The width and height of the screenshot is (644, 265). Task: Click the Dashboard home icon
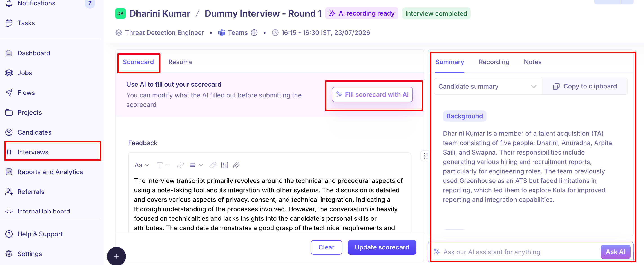9,53
